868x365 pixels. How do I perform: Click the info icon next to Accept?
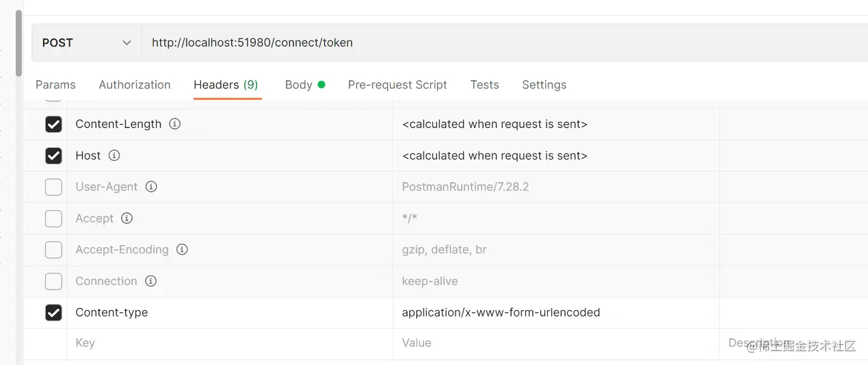[x=127, y=218]
